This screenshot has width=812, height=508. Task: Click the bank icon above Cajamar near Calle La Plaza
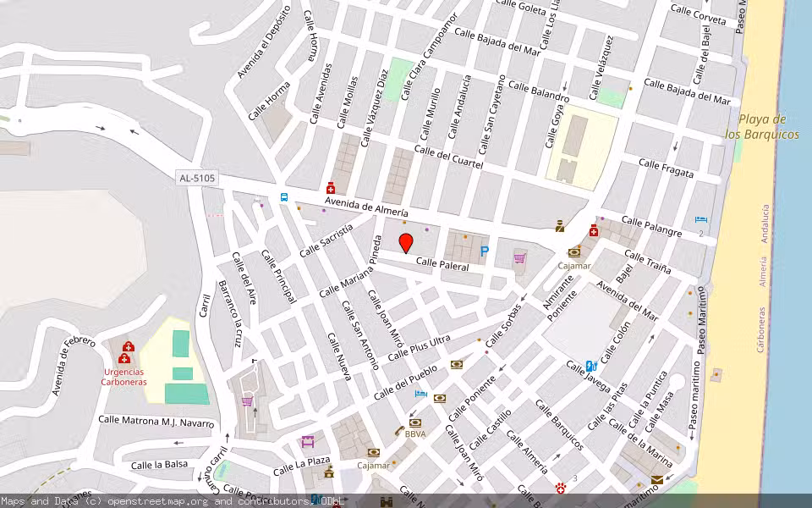point(373,453)
